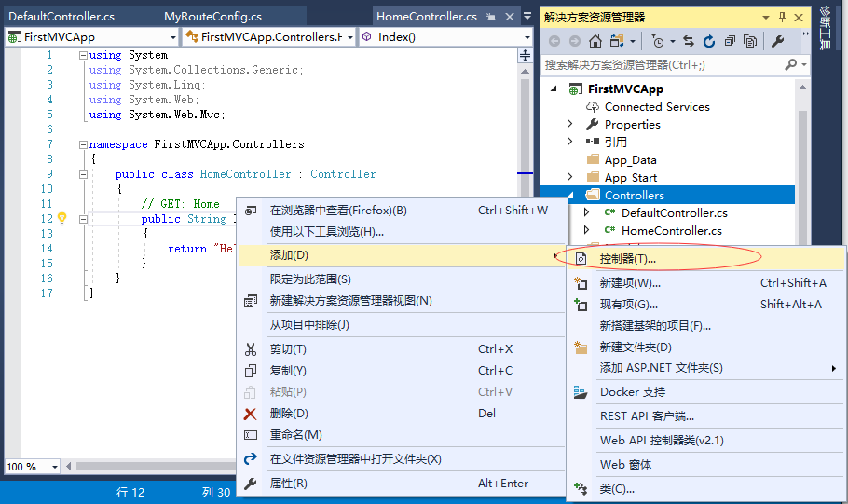848x504 pixels.
Task: Expand the Properties node in the tree
Action: tap(570, 125)
